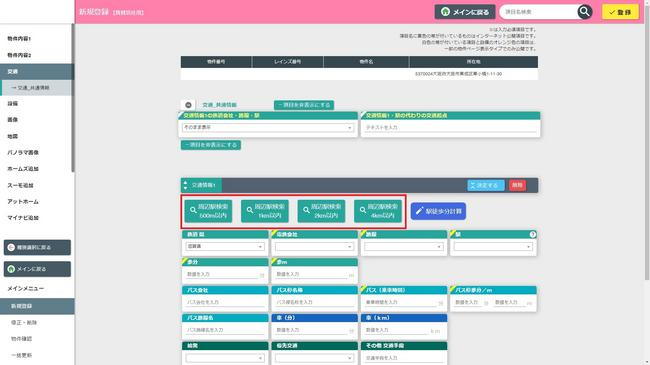
Task: Select ホームズ追加 in the sidebar
Action: point(23,169)
